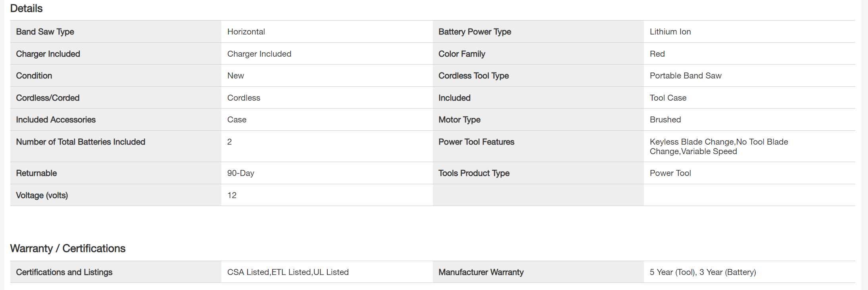Click the Warranty / Certifications heading
Screen dimensions: 868x290
(x=67, y=248)
